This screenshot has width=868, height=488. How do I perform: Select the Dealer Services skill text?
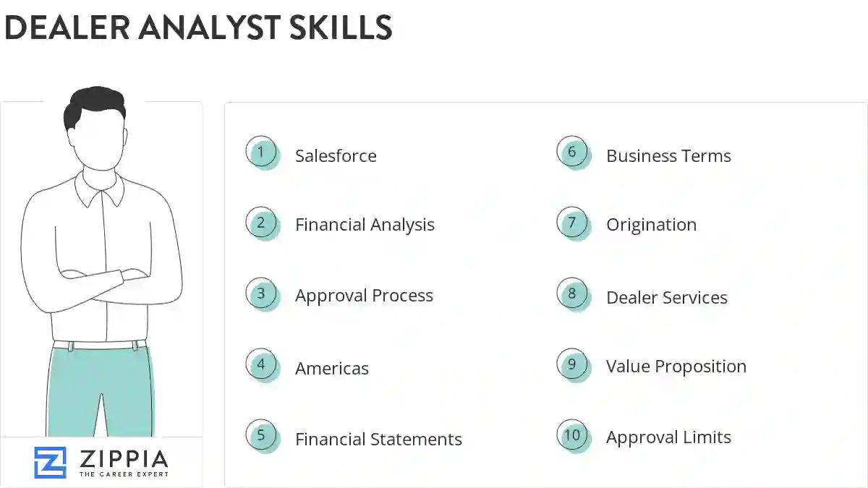tap(666, 298)
